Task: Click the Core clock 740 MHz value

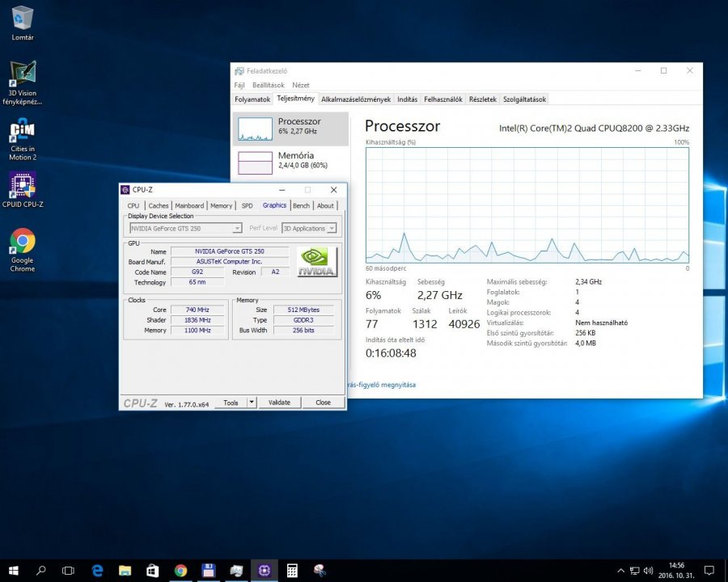Action: tap(197, 310)
